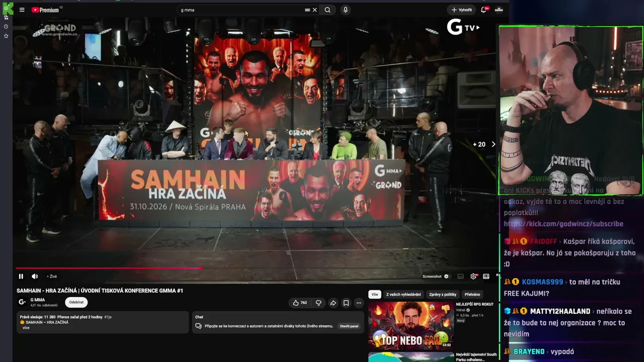Open the kick.com/godwincz/subscribe link in chat
The image size is (644, 362).
pyautogui.click(x=563, y=224)
